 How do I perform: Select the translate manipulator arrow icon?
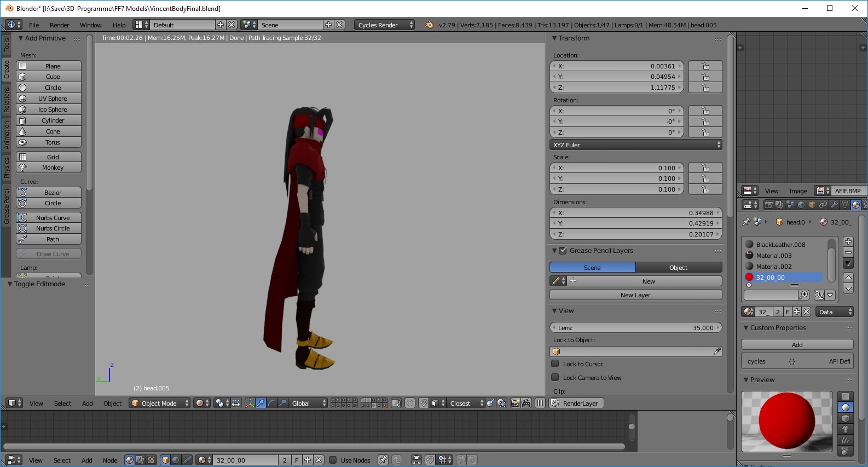pos(261,403)
